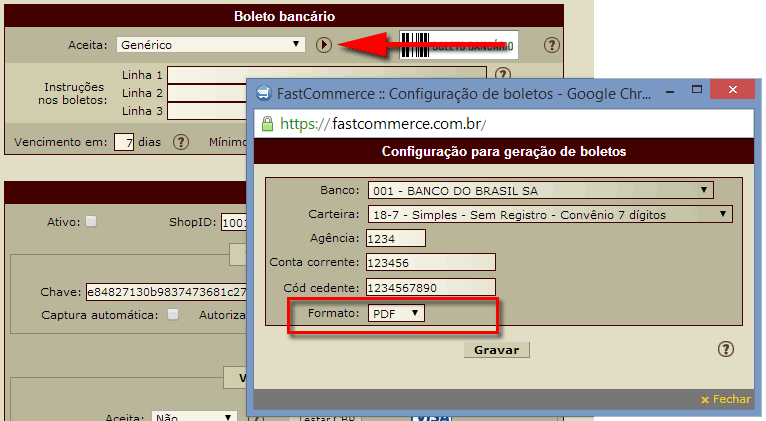Click help icon beside Vencimento em dias
This screenshot has height=421, width=766.
tap(181, 142)
